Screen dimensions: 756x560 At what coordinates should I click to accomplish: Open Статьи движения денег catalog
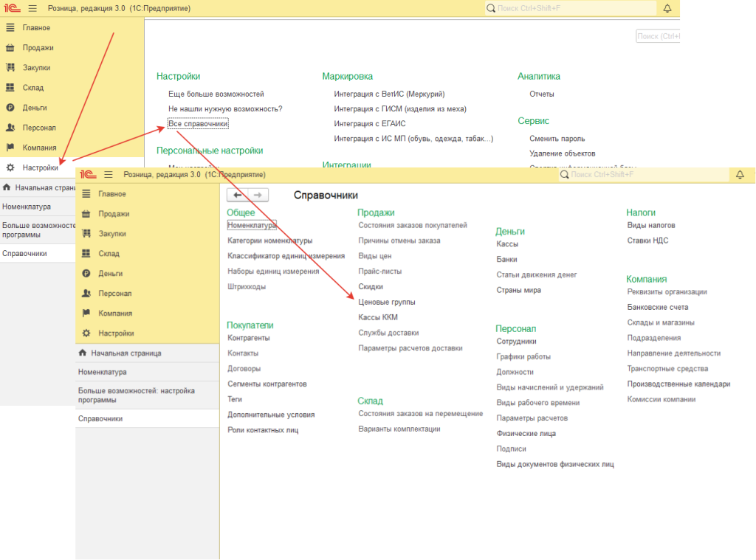click(x=537, y=274)
